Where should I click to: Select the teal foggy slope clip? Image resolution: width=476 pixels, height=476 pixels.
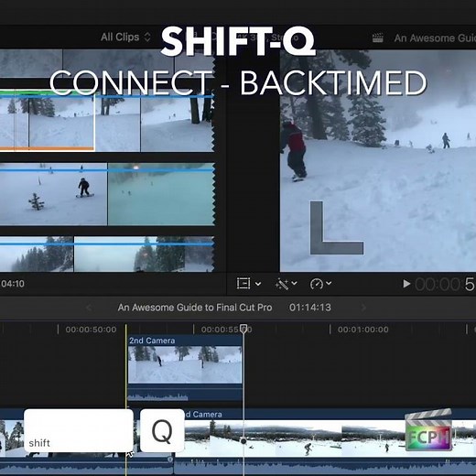(x=161, y=195)
